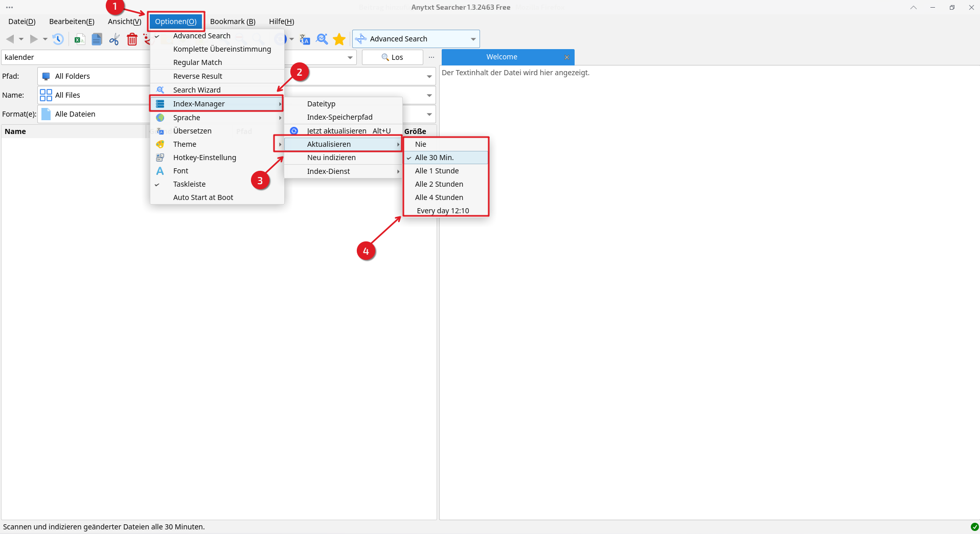Close the Welcome tab
This screenshot has height=534, width=980.
pos(566,57)
